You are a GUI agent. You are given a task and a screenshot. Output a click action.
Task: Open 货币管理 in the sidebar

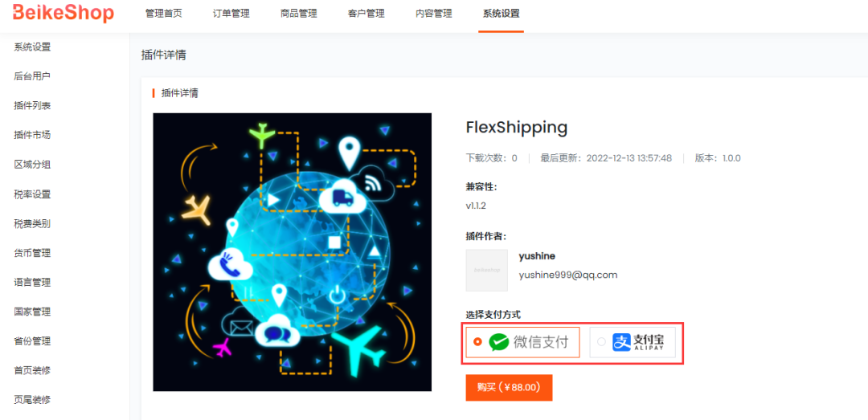[33, 253]
